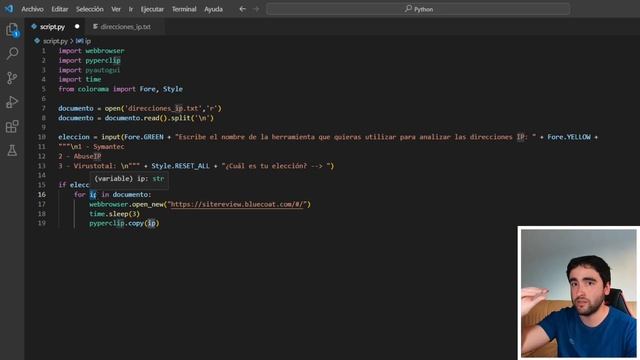Click 'time' on import line 4
640x360 pixels.
click(93, 80)
